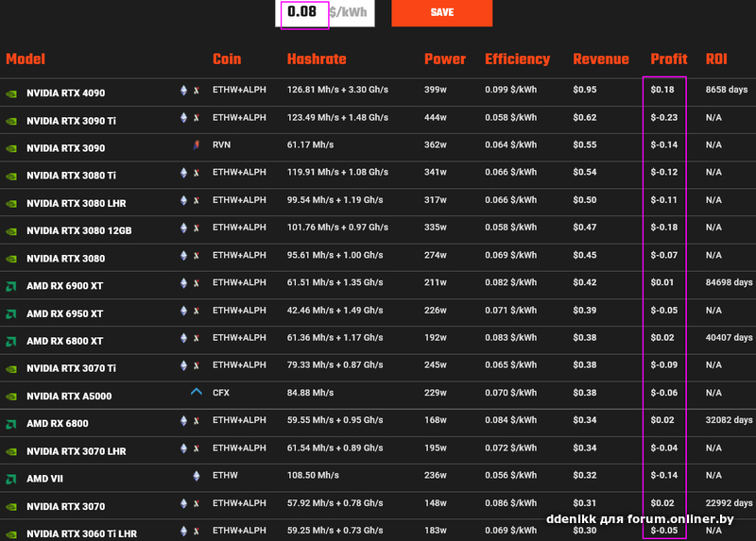This screenshot has height=541, width=756.
Task: Click the NVIDIA logo beside RTX 4090
Action: point(11,93)
